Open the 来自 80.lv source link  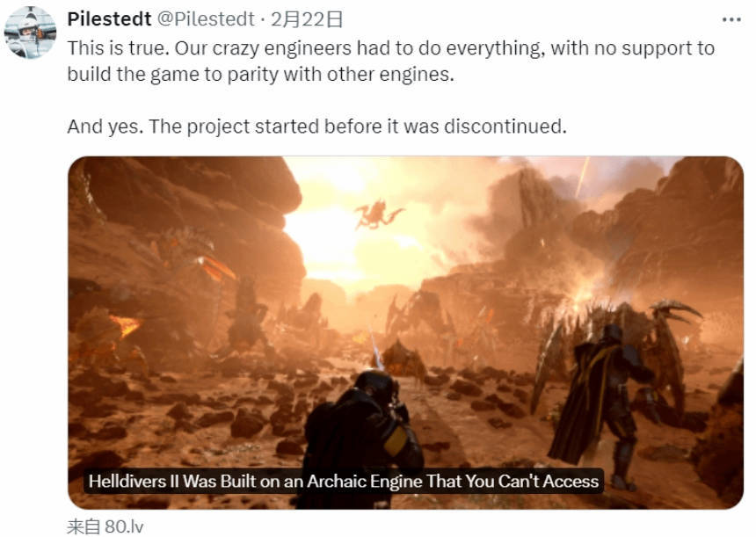point(105,526)
